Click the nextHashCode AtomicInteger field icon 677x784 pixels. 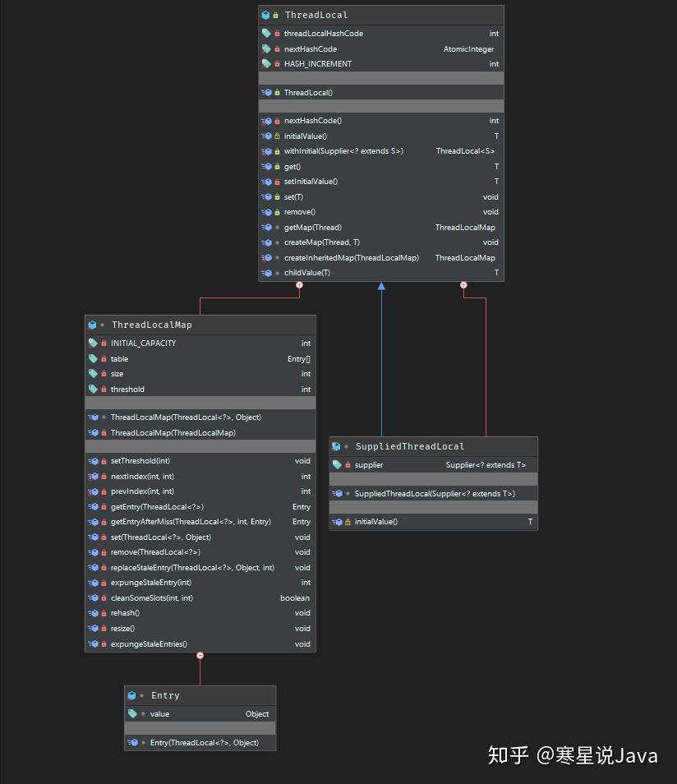pyautogui.click(x=265, y=48)
